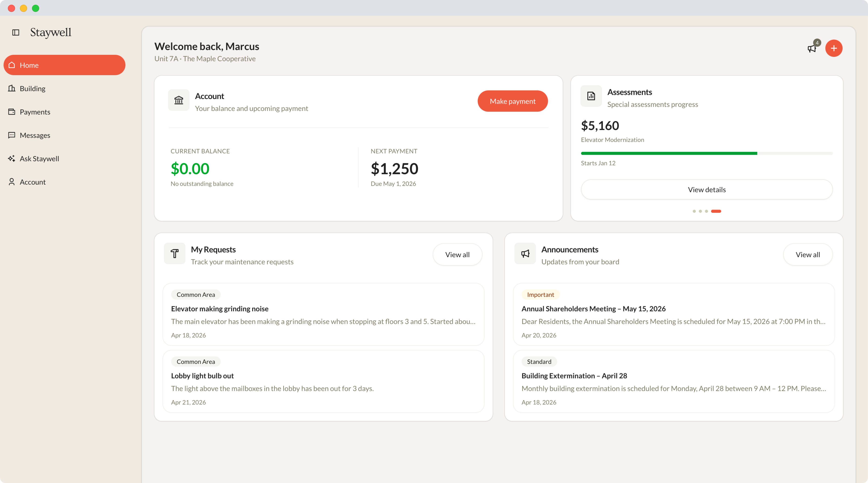Open Building Extermination – April 28 announcement
Image resolution: width=868 pixels, height=483 pixels.
[x=674, y=381]
